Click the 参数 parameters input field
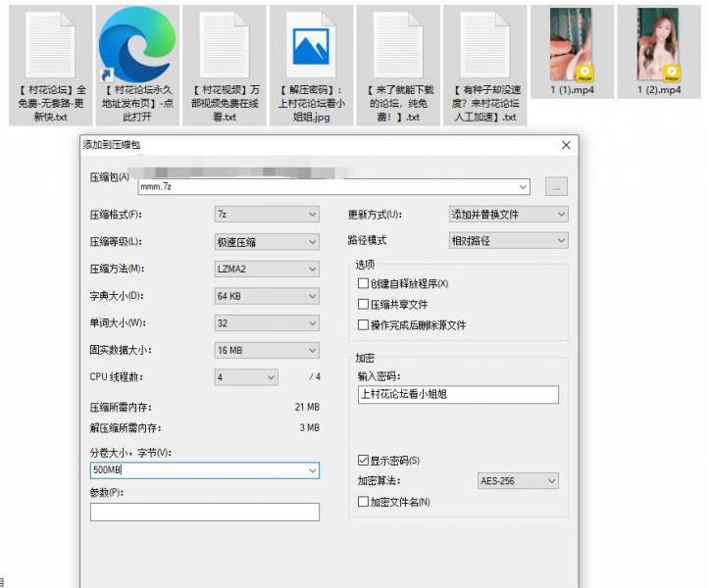Image resolution: width=709 pixels, height=588 pixels. [204, 512]
